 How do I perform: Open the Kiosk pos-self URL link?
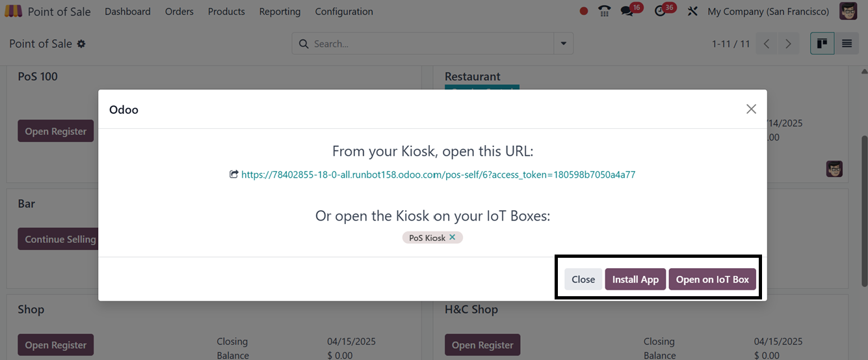(438, 174)
